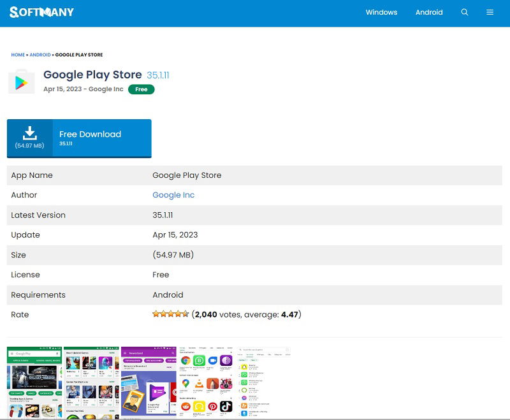Click the Latest Version value 35.1.11
Viewport: 510px width, 420px height.
163,215
